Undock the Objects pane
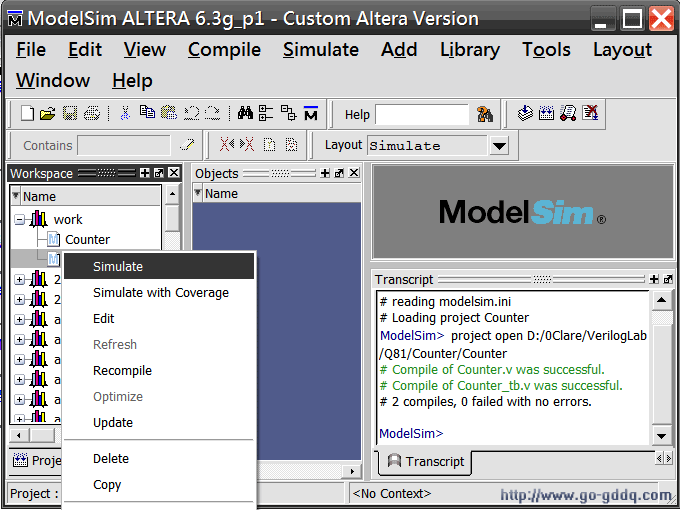 tap(339, 173)
